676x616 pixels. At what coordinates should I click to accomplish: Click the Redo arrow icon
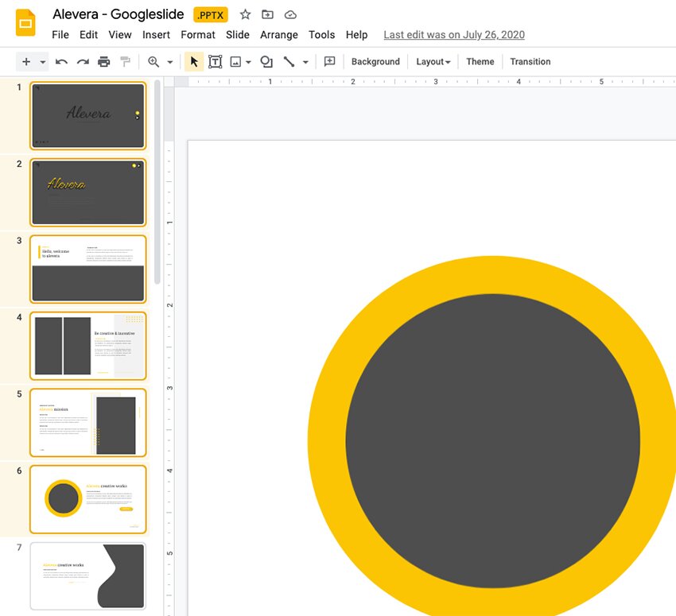pyautogui.click(x=83, y=62)
